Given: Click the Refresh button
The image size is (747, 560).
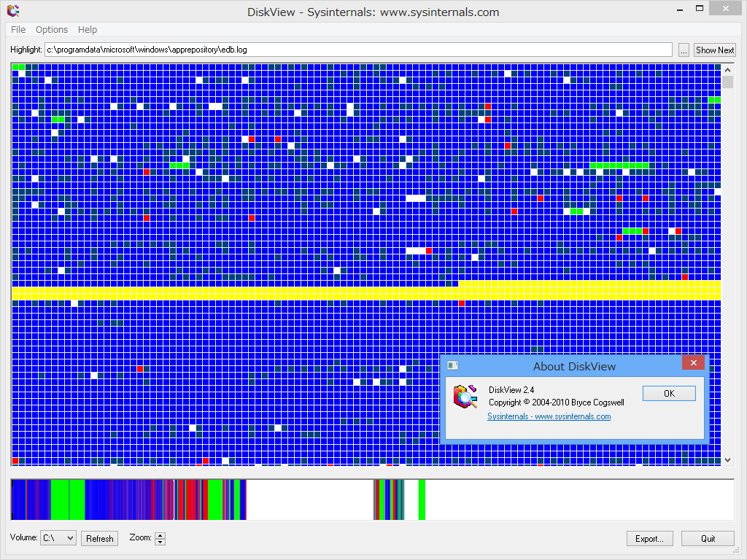Looking at the screenshot, I should (99, 538).
